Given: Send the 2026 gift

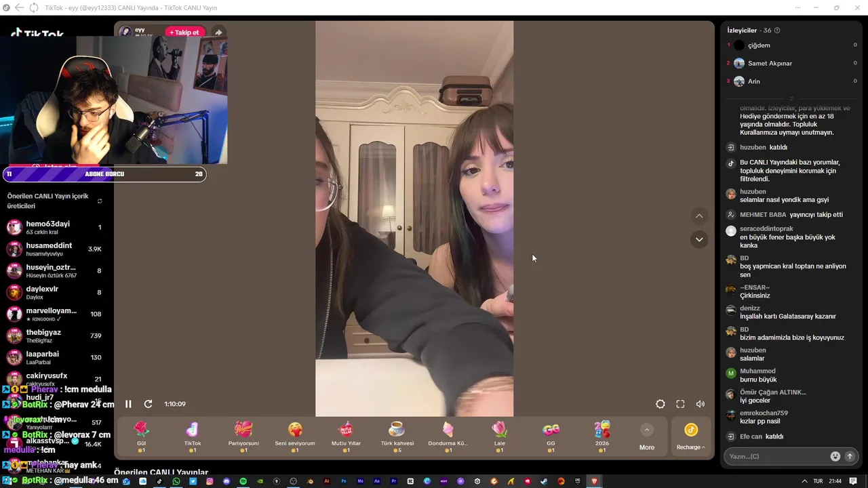Looking at the screenshot, I should (602, 436).
